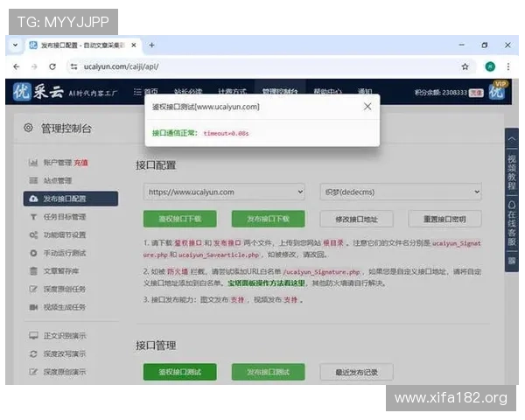Click the 账户管理 chart icon in sidebar
Image resolution: width=525 pixels, height=420 pixels.
pos(33,163)
